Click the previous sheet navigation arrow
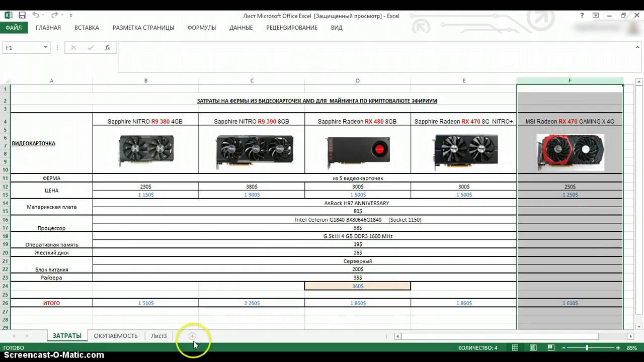This screenshot has height=362, width=644. click(14, 336)
